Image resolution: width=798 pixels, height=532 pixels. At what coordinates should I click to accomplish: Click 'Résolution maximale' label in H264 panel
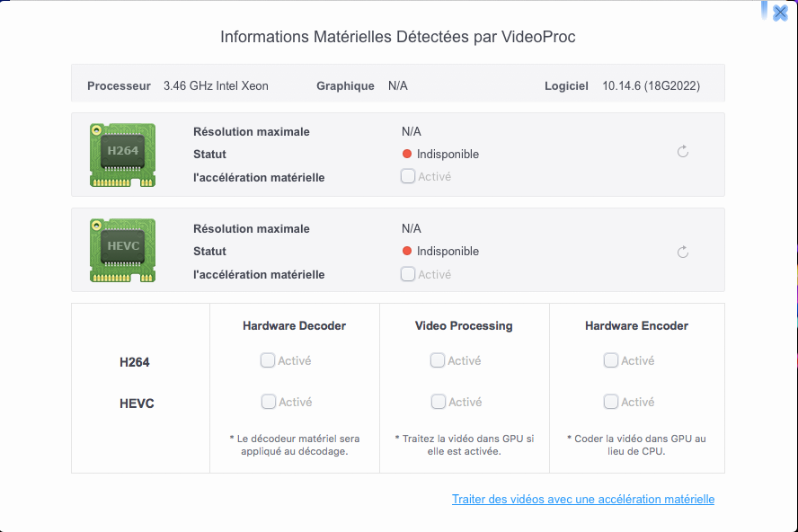[x=252, y=131]
